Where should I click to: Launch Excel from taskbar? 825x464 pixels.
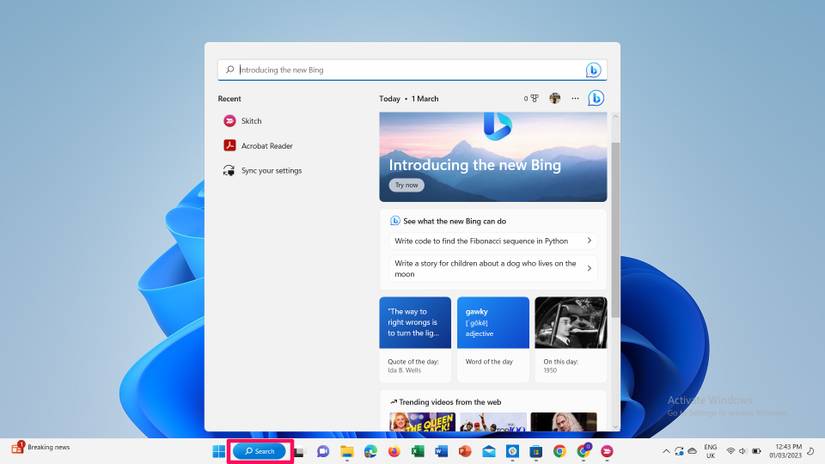click(x=418, y=451)
